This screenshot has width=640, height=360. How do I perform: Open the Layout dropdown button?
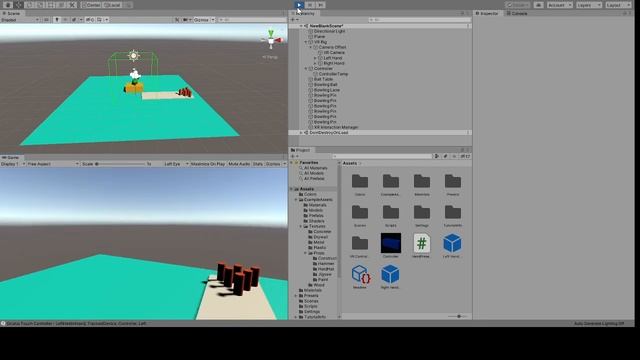tap(618, 5)
